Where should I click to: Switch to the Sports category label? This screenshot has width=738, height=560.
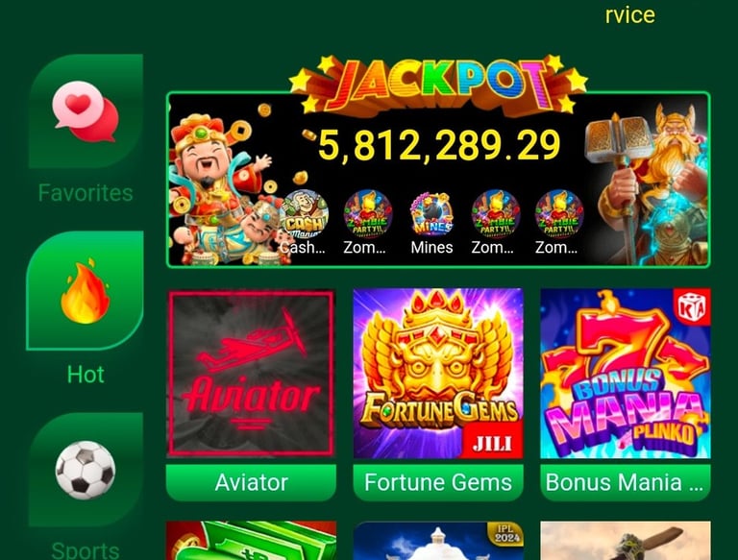tap(86, 549)
